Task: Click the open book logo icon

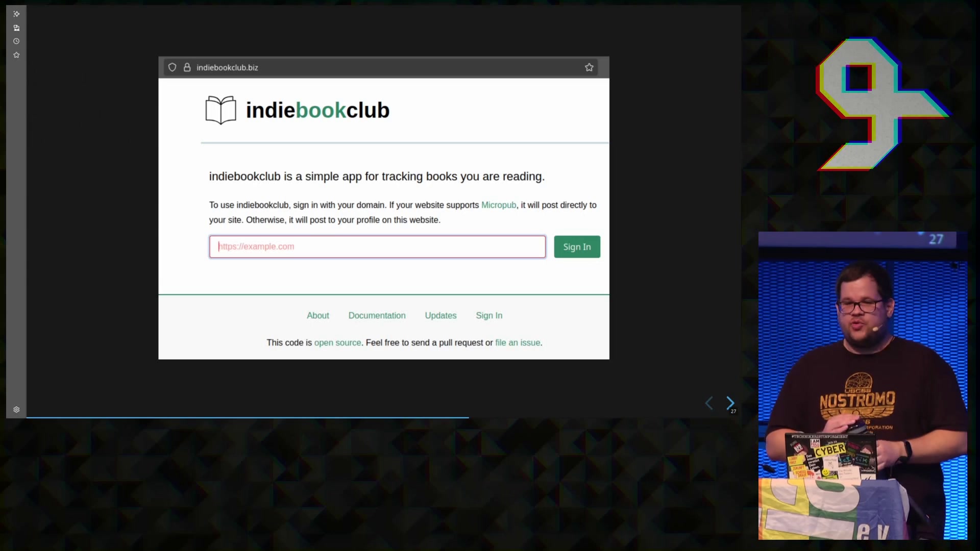Action: pos(220,110)
